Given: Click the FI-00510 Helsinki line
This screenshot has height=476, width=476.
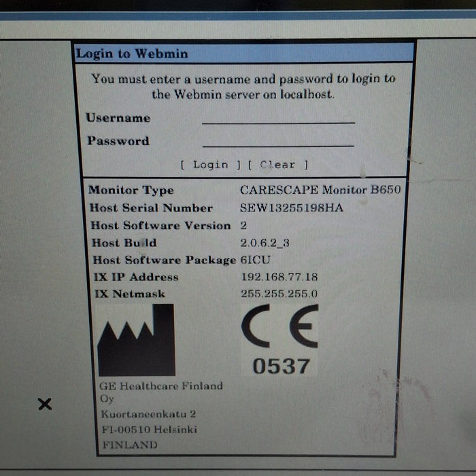Looking at the screenshot, I should pos(150,430).
